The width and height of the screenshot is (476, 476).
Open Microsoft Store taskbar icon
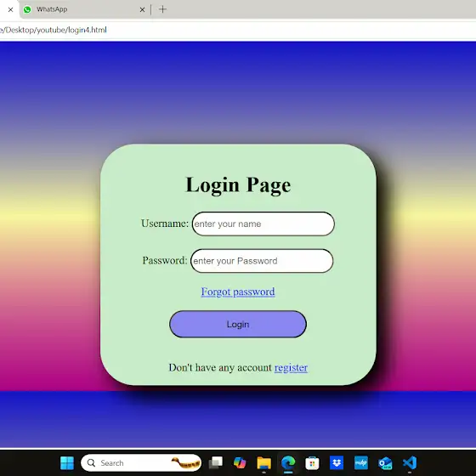(312, 463)
